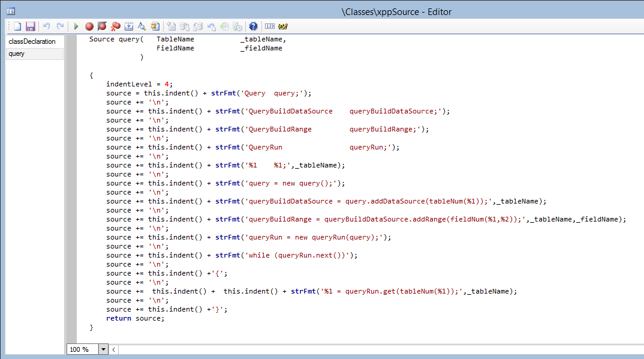Screen dimensions: 644x359
Task: Place cursor on the 'return source;' line
Action: [135, 318]
